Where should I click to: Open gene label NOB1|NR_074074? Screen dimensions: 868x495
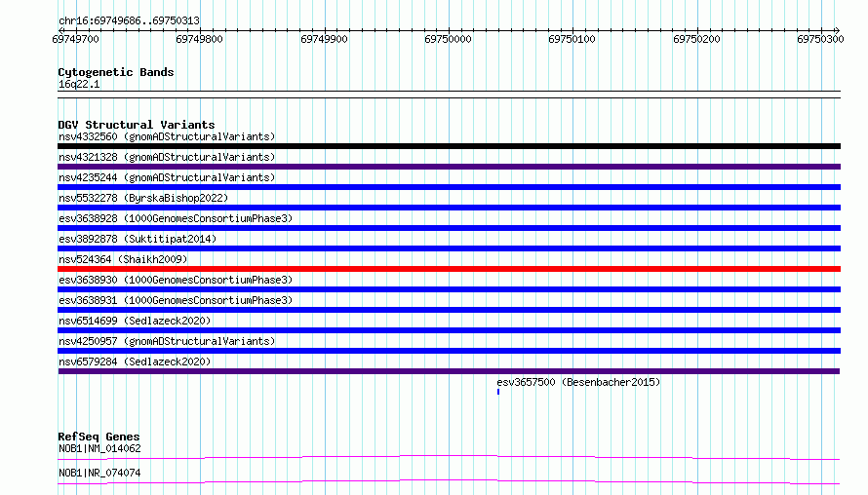click(99, 473)
